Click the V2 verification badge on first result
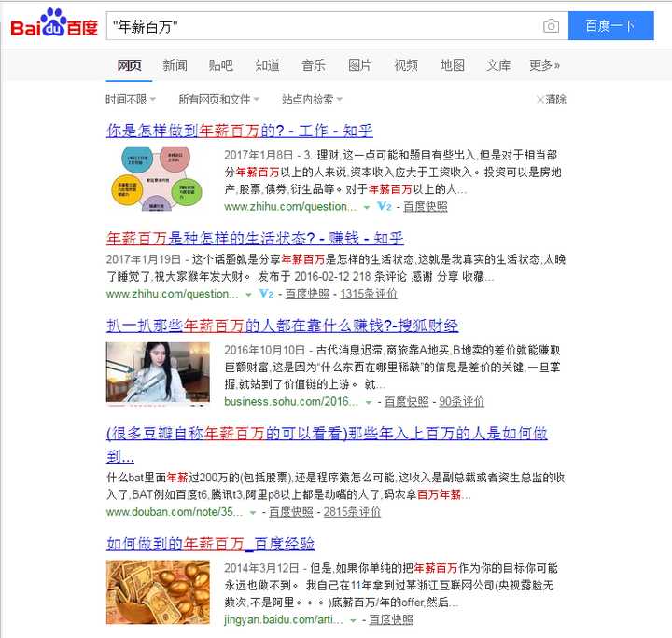 (385, 207)
